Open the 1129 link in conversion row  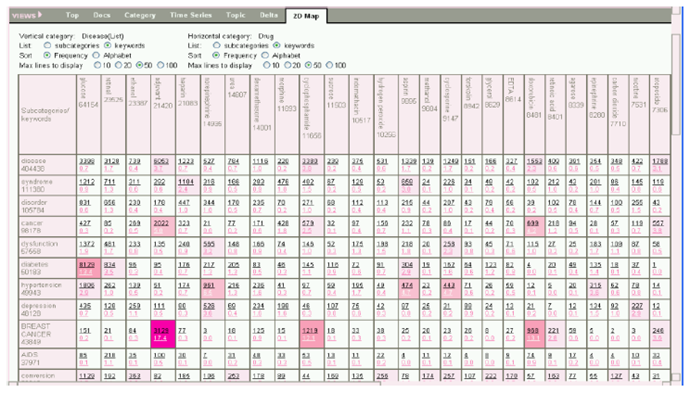pyautogui.click(x=87, y=376)
